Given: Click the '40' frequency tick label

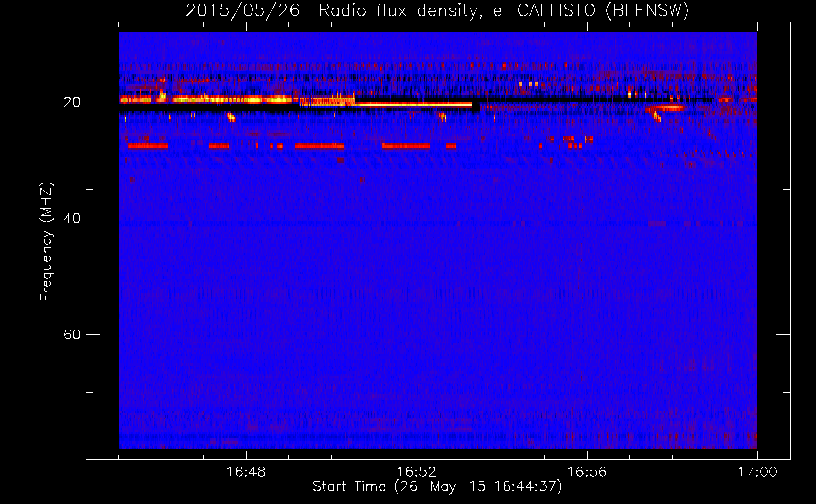Looking at the screenshot, I should pos(72,218).
